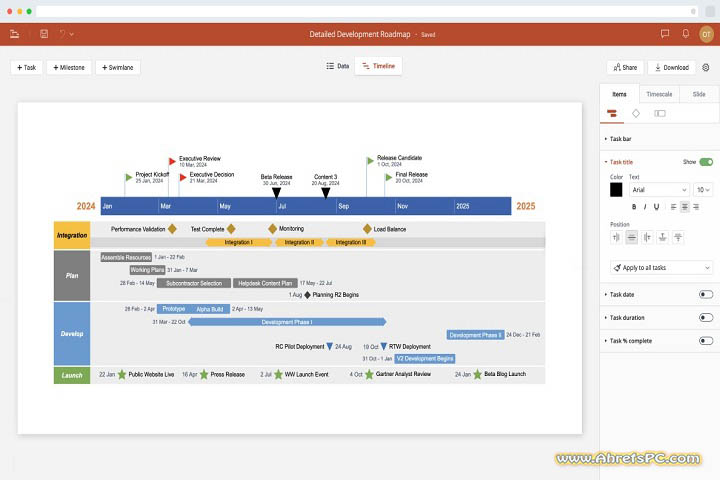Expand the Task date section
Image resolution: width=720 pixels, height=480 pixels.
621,294
